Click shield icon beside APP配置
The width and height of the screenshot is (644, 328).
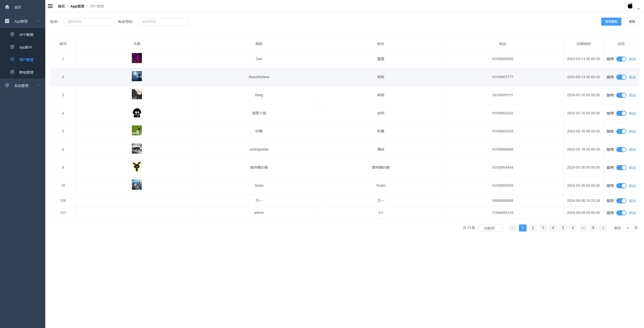(x=12, y=34)
